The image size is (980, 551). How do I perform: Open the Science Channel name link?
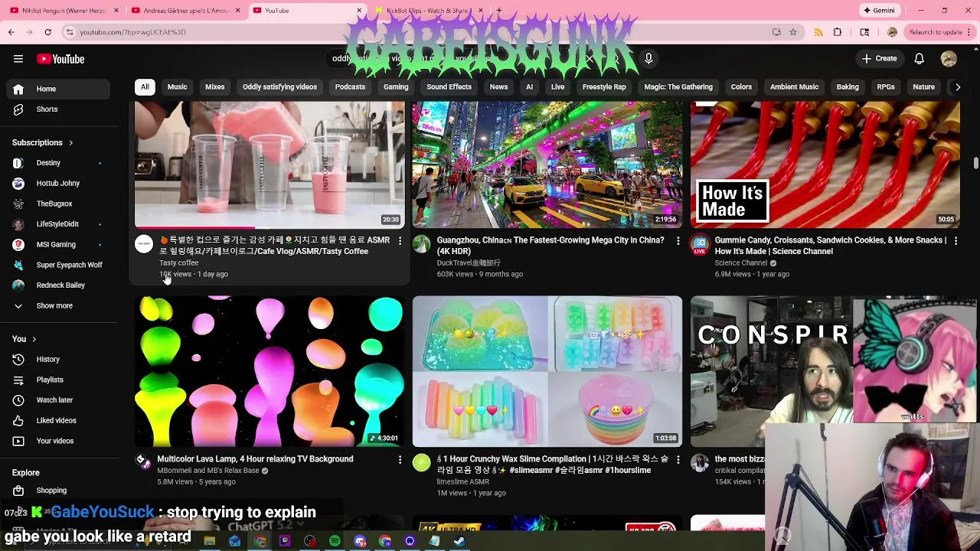click(740, 263)
